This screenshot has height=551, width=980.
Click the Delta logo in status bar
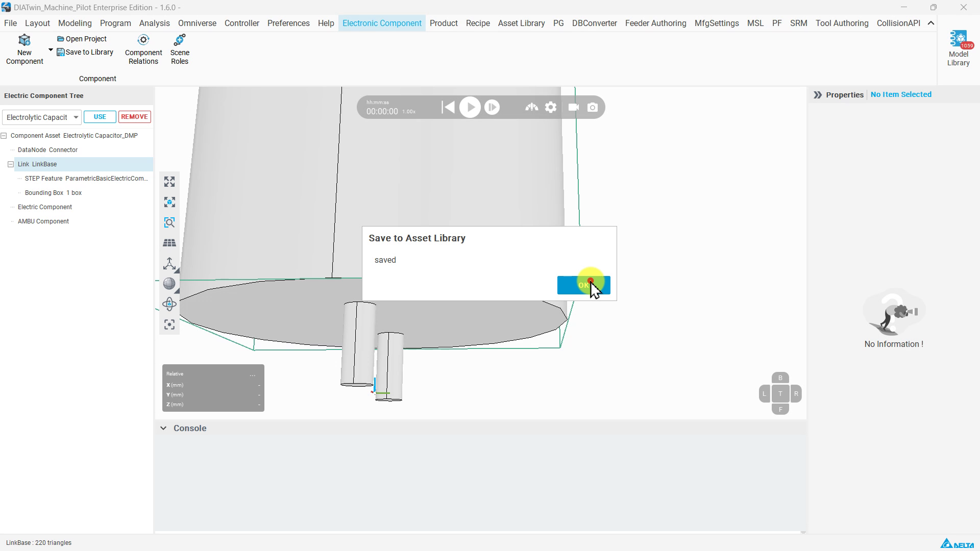point(957,543)
